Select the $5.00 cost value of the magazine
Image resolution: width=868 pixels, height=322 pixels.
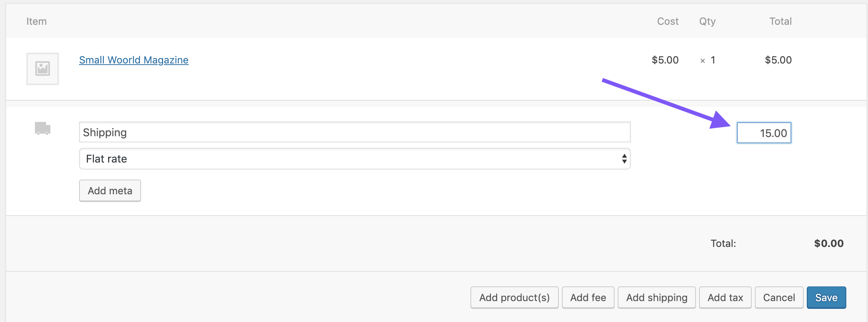click(x=665, y=60)
